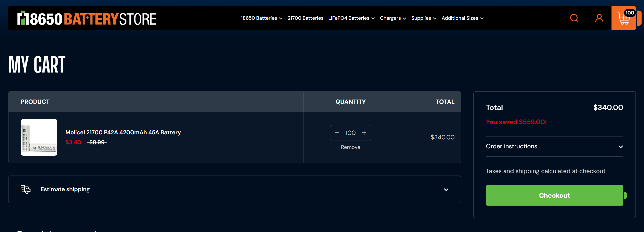This screenshot has height=232, width=644.
Task: Open the user account icon
Action: pos(599,18)
